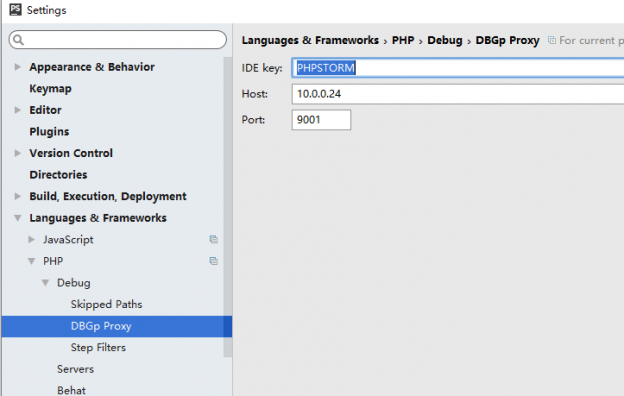This screenshot has width=624, height=396.
Task: Expand the Editor section arrow
Action: (x=18, y=110)
